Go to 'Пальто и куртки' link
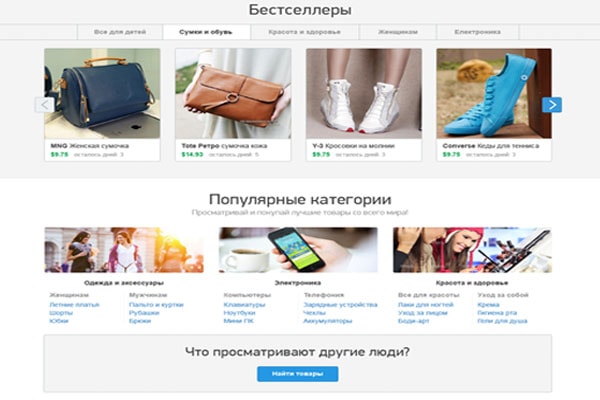The height and width of the screenshot is (400, 600). coord(156,305)
